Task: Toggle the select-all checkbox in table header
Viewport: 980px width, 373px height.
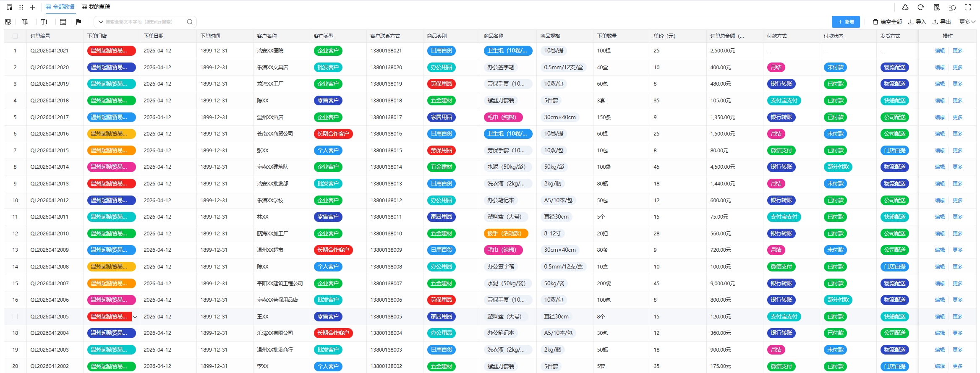Action: [15, 36]
